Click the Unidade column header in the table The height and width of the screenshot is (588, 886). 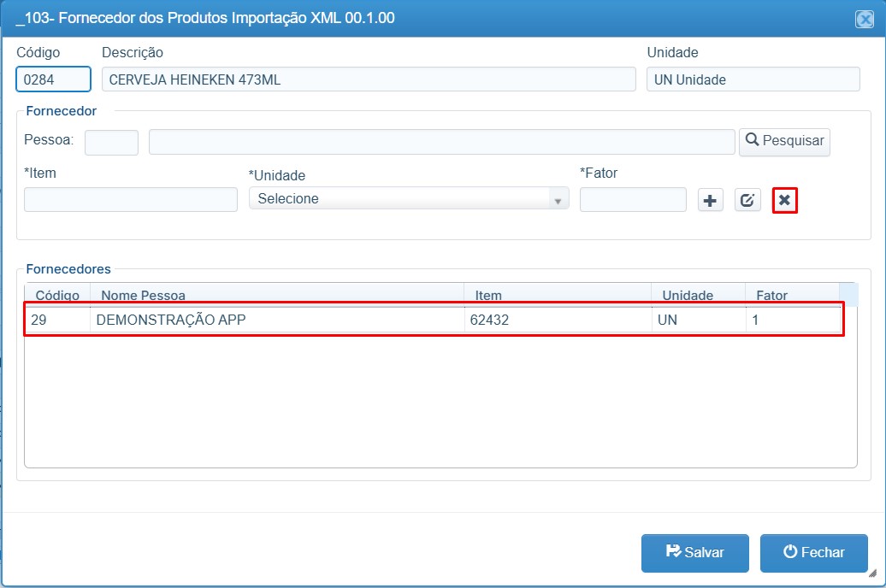point(699,295)
